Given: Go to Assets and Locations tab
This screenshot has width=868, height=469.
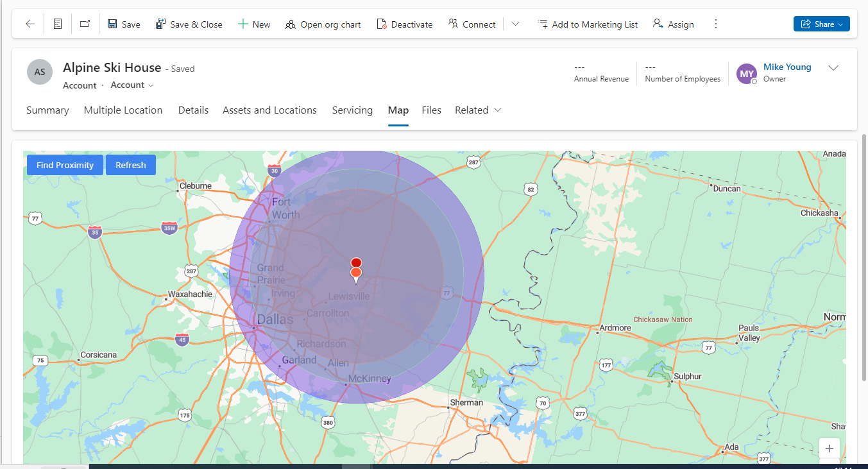Looking at the screenshot, I should click(269, 110).
